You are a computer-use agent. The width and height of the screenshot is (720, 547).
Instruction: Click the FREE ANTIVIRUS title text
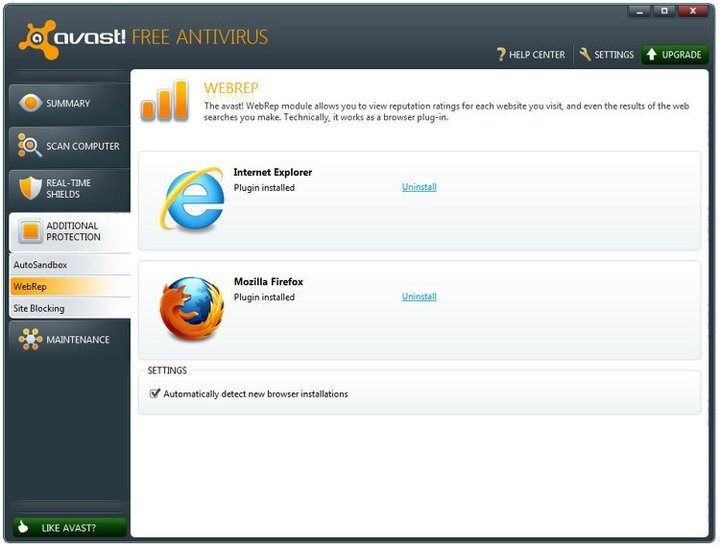tap(200, 37)
